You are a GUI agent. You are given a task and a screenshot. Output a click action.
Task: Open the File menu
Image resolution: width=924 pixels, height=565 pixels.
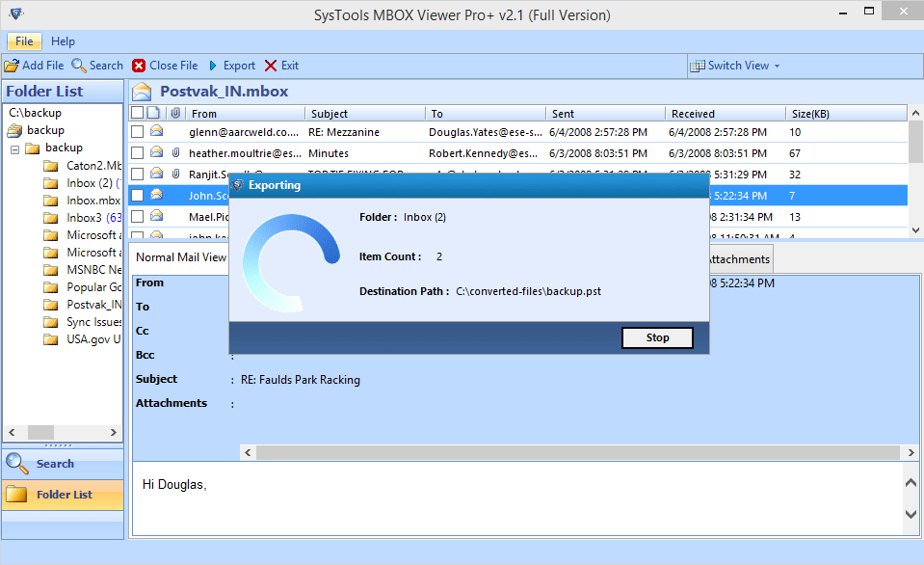(x=24, y=41)
